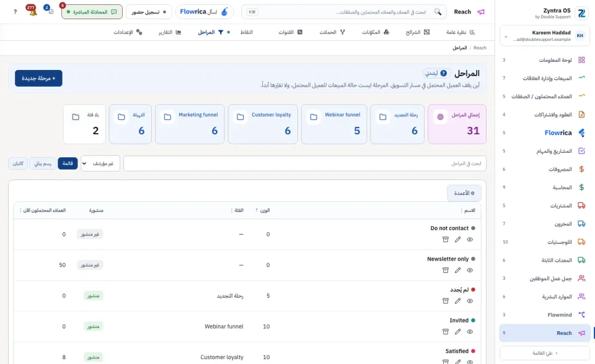Click the Flowrica sidebar icon

point(581,132)
